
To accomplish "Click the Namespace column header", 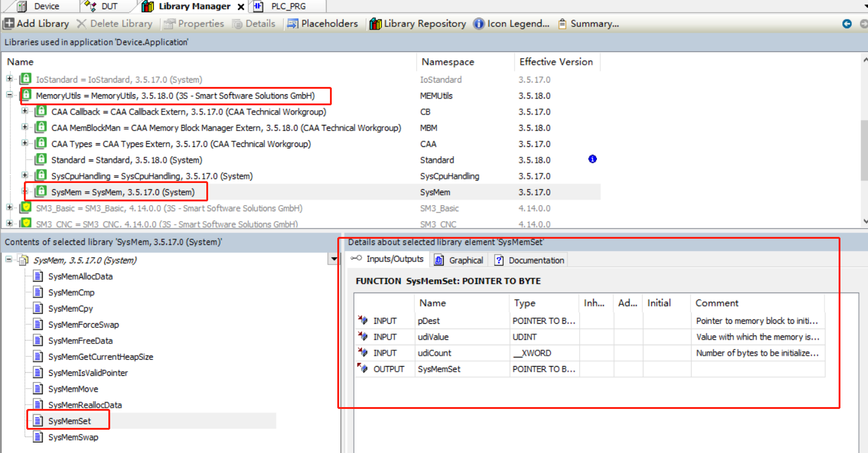I will [466, 62].
